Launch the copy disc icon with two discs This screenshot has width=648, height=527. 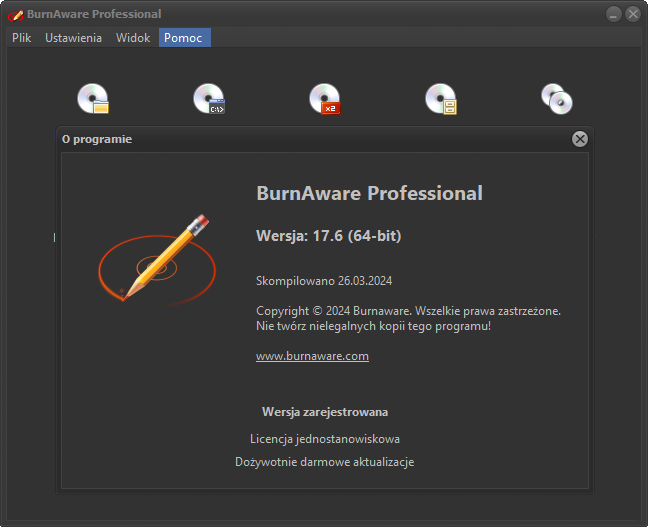pyautogui.click(x=557, y=98)
